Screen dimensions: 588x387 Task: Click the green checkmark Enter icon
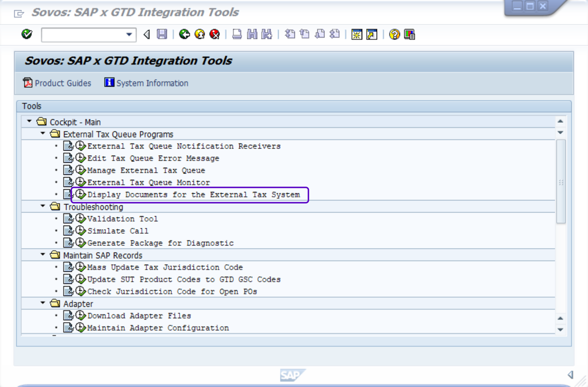(27, 34)
